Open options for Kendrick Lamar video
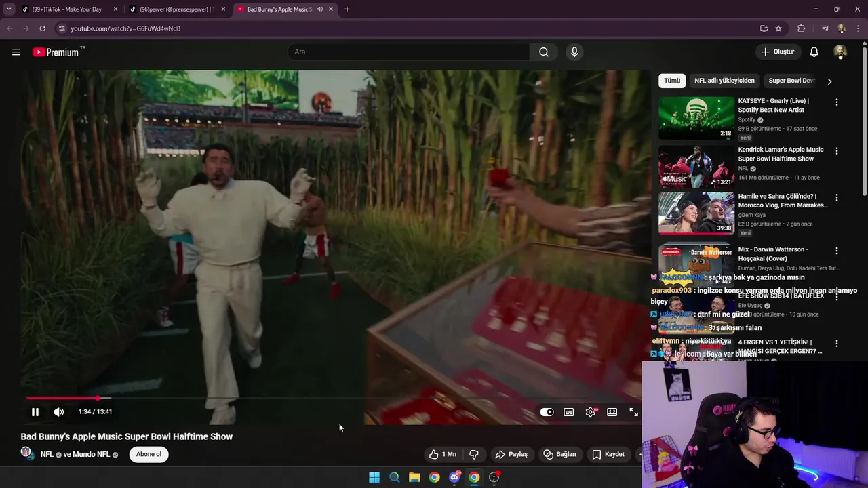The width and height of the screenshot is (868, 488). point(836,151)
